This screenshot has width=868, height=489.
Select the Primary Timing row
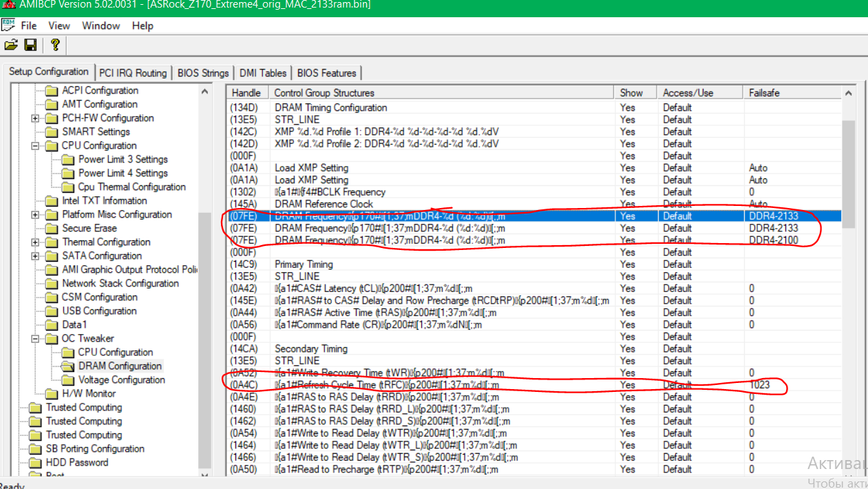[534, 264]
